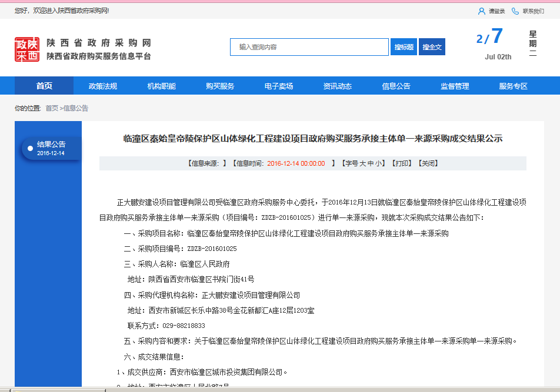Navigate to 电子卖场 section
The height and width of the screenshot is (392, 560).
279,86
